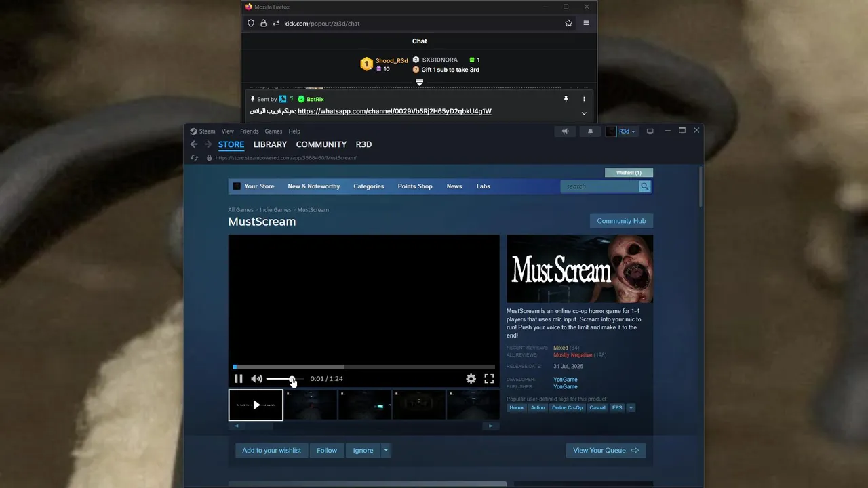The height and width of the screenshot is (488, 868).
Task: Adjust the trailer volume slider
Action: [285, 379]
